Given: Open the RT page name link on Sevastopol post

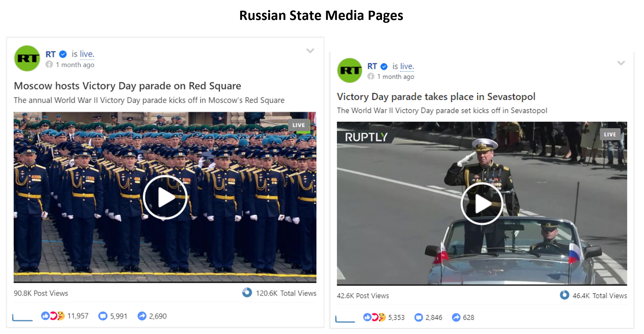Looking at the screenshot, I should (x=372, y=66).
